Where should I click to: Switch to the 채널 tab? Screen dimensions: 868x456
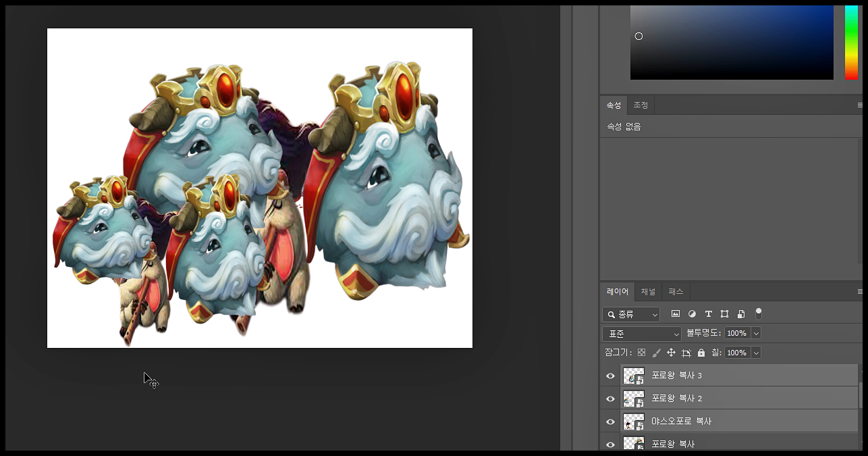pyautogui.click(x=648, y=292)
